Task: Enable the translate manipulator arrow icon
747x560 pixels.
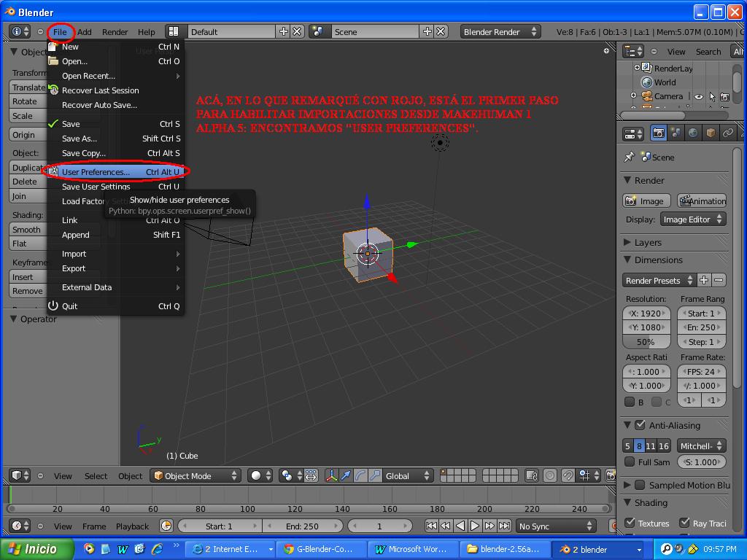Action: point(346,475)
